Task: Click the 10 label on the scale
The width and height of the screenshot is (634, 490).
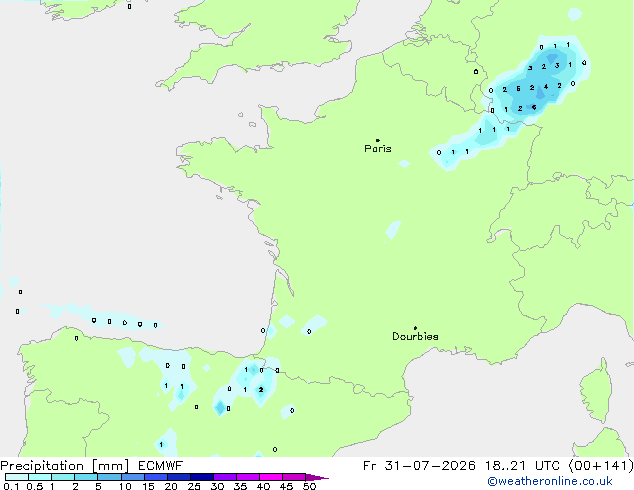Action: (x=125, y=486)
